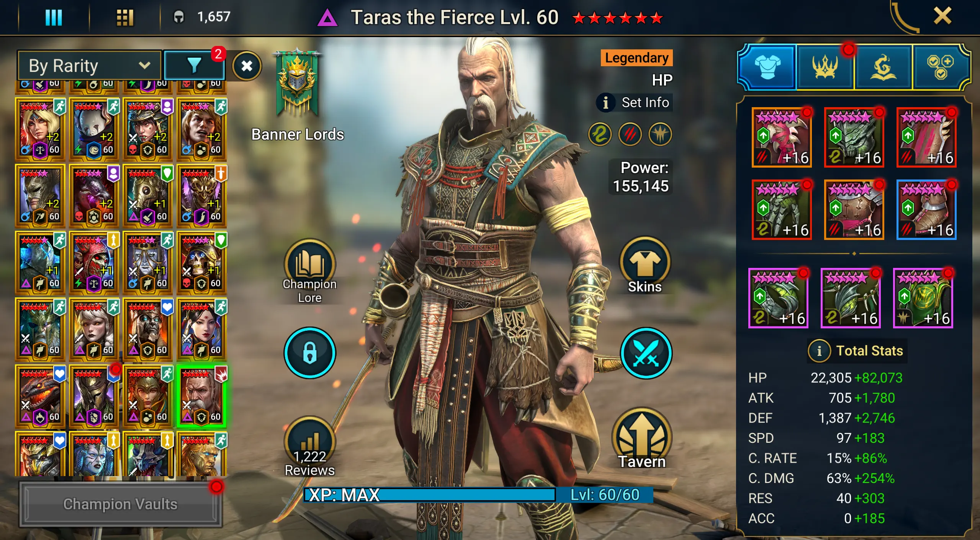
Task: Click the XP MAX progress bar
Action: pos(429,494)
